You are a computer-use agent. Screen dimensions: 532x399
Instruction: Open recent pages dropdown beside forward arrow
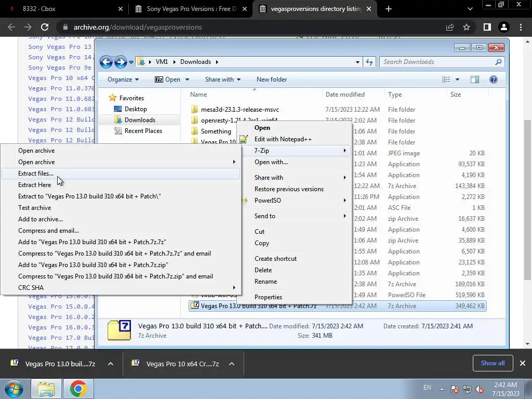click(131, 62)
